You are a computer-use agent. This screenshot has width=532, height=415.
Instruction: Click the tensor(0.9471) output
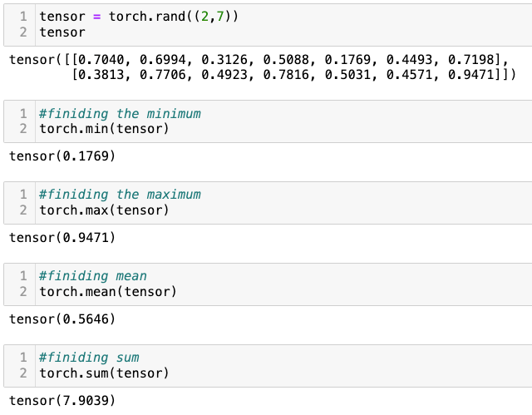(x=62, y=238)
